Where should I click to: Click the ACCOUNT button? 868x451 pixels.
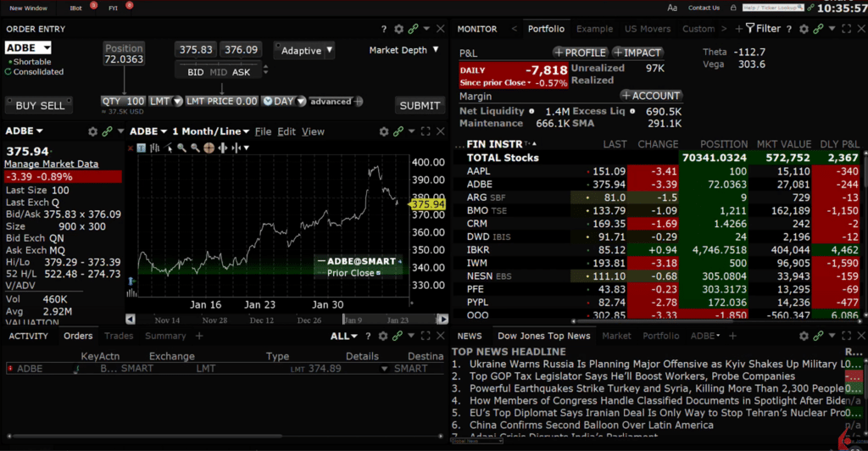[650, 96]
